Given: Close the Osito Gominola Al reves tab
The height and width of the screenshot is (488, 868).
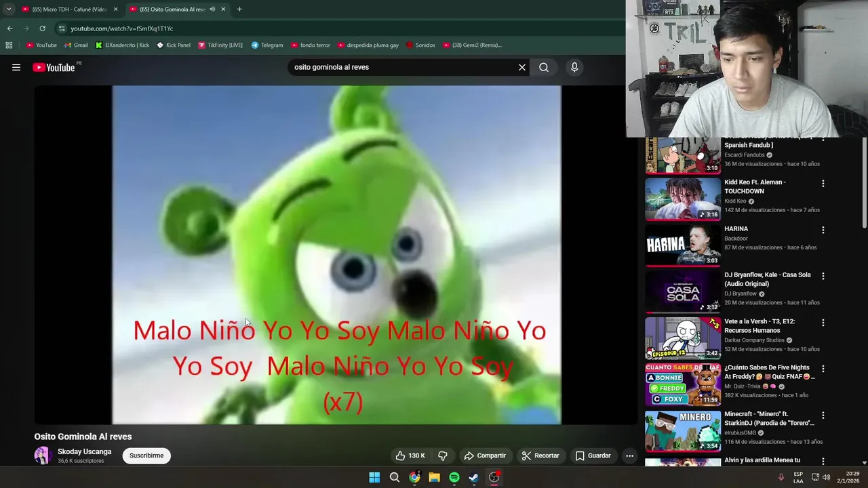Looking at the screenshot, I should click(x=223, y=9).
